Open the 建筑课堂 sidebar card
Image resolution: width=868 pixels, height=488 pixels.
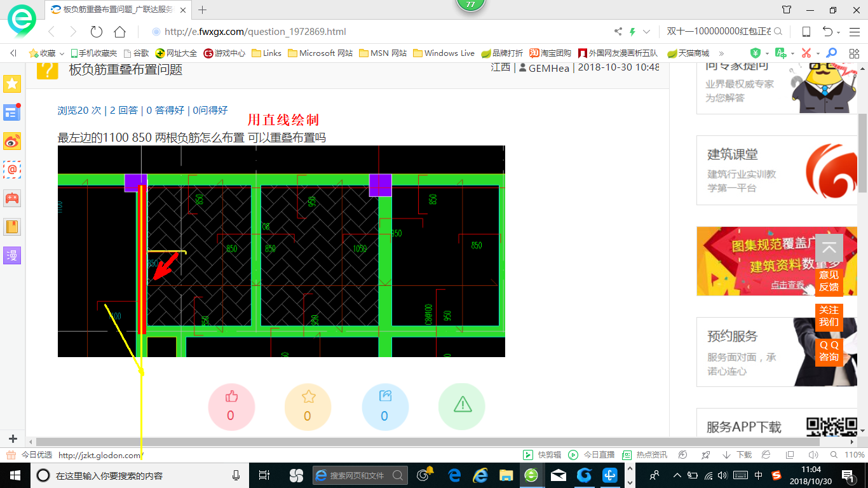[x=776, y=170]
